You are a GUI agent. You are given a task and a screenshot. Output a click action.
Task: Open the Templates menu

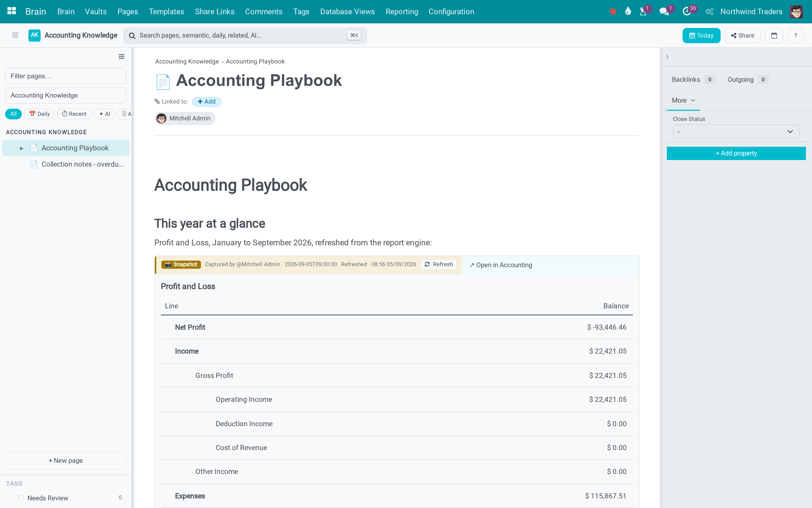166,11
